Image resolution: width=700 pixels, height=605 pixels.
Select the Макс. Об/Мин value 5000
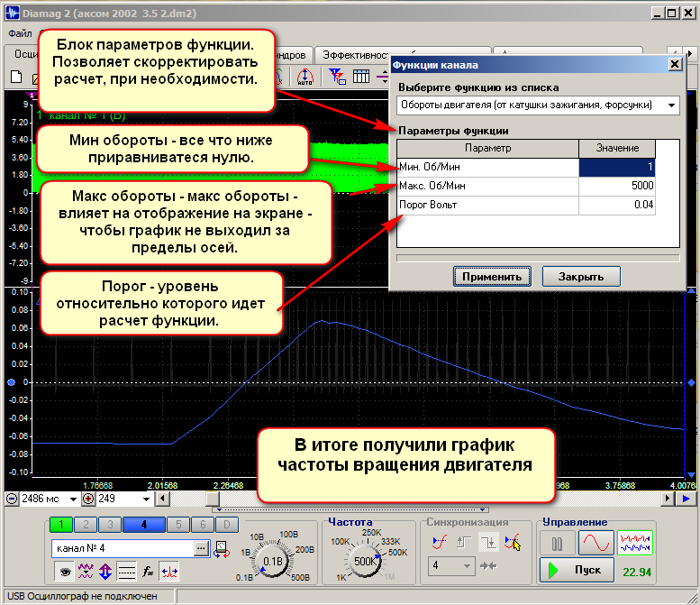[x=617, y=186]
